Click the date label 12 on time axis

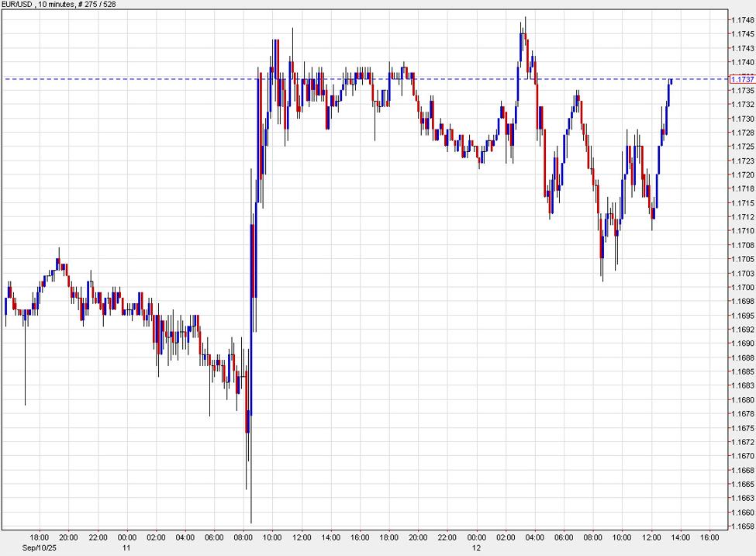pyautogui.click(x=477, y=547)
